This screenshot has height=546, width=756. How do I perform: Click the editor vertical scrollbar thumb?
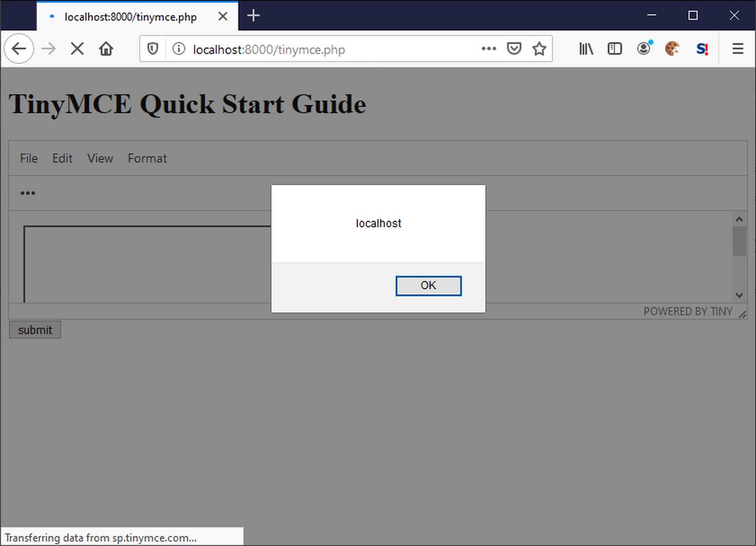tap(739, 241)
